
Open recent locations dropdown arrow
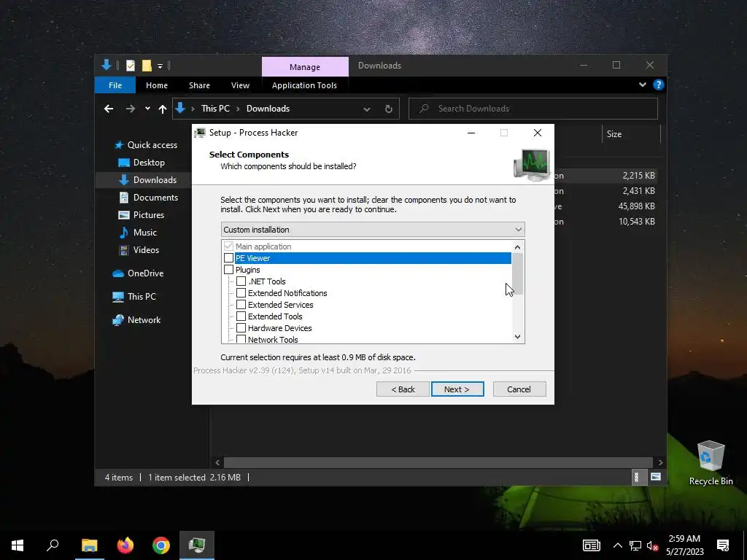[x=147, y=109]
